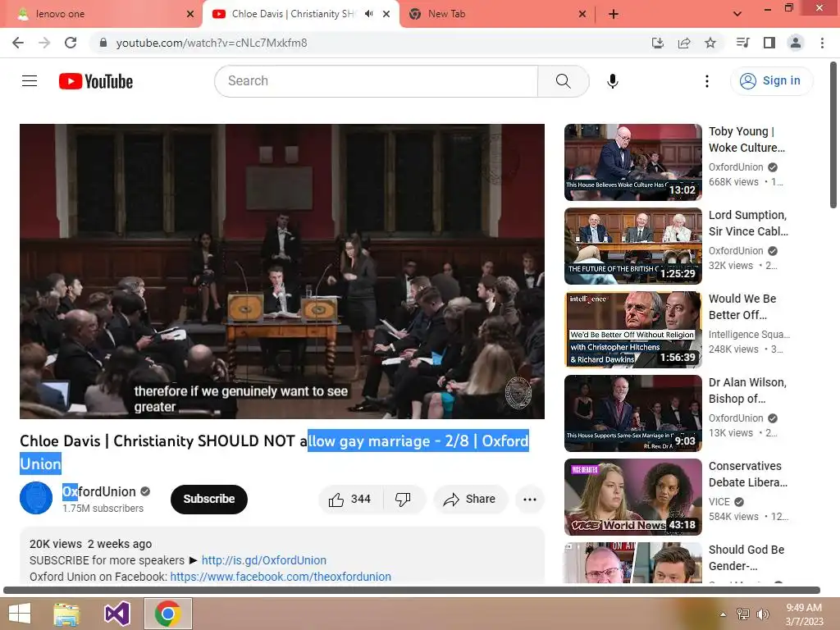840x630 pixels.
Task: Expand the video description box
Action: tap(282, 555)
